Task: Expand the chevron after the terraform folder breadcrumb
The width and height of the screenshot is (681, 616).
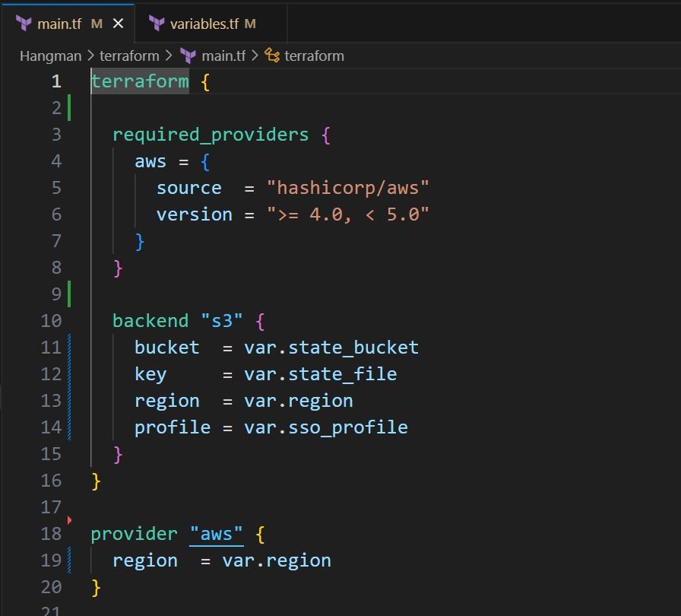Action: point(169,56)
